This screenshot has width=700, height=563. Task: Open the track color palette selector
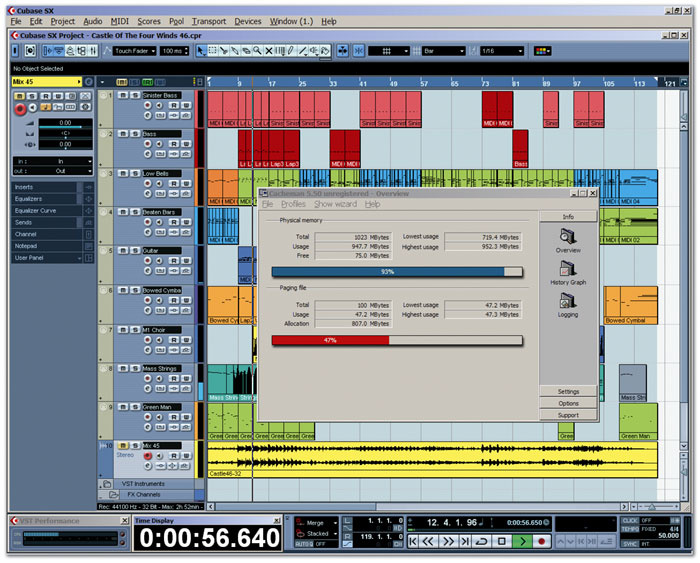(542, 51)
